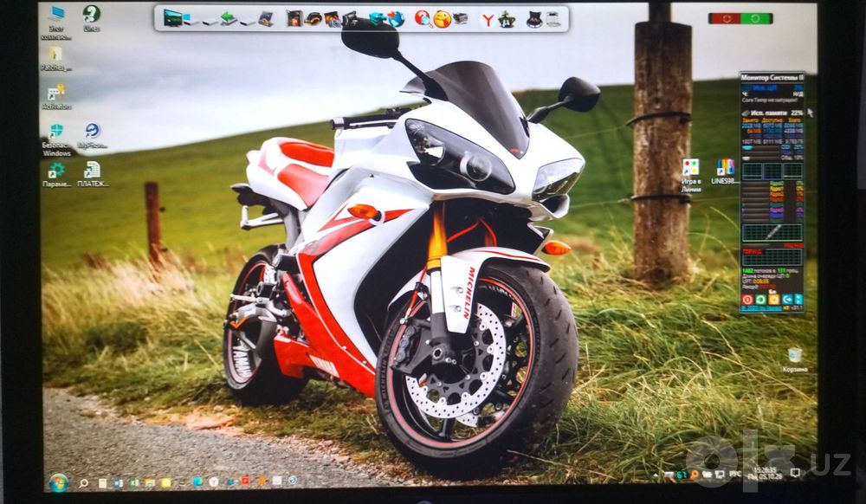Click the red button of the top-right gadget
Viewport: 866px width, 504px height.
[725, 19]
